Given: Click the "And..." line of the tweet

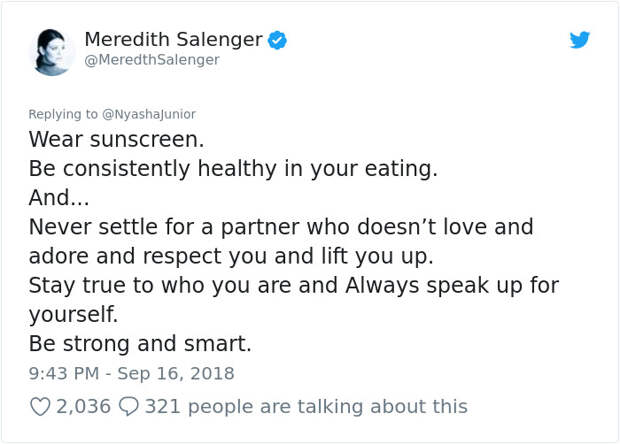Looking at the screenshot, I should [x=59, y=198].
